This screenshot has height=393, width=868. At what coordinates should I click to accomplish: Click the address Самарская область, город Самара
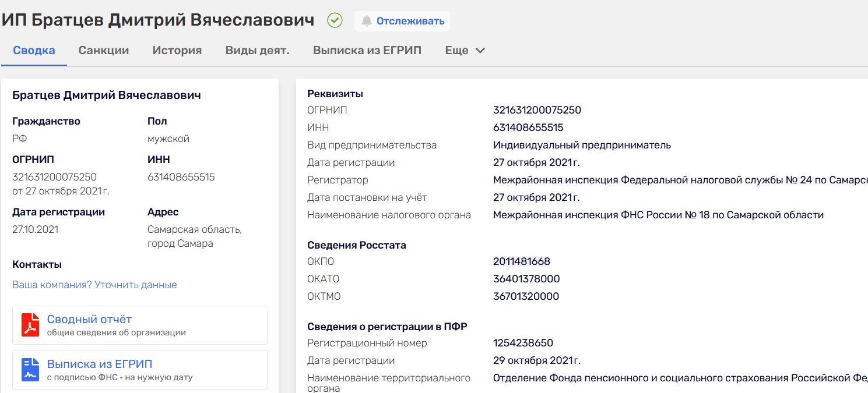(x=195, y=236)
